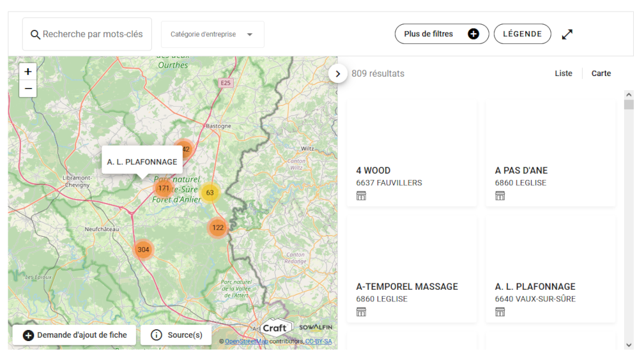Show the LÉGENDE
This screenshot has height=362, width=644.
tap(523, 34)
